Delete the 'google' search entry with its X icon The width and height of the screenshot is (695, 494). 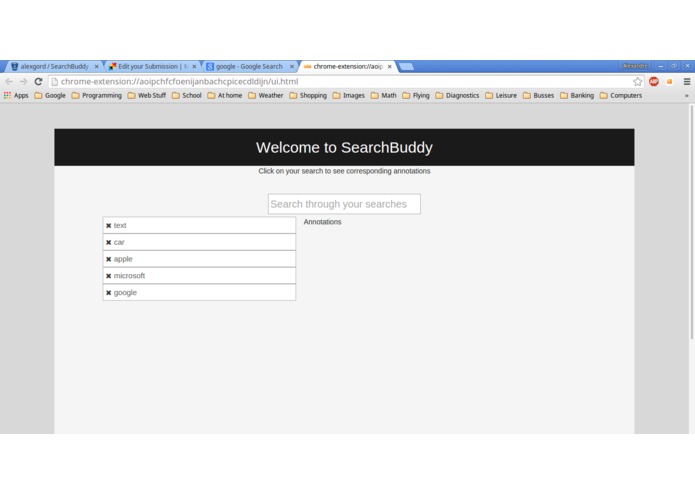(109, 293)
